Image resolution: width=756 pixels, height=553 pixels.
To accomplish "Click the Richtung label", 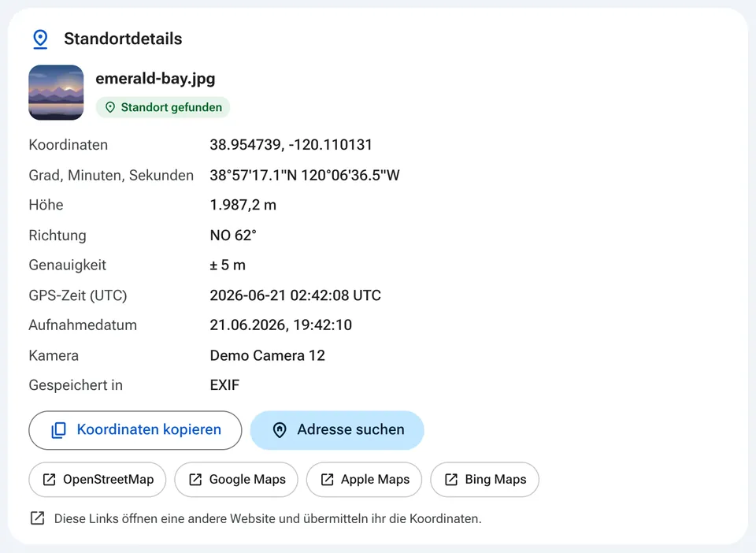I will click(57, 236).
